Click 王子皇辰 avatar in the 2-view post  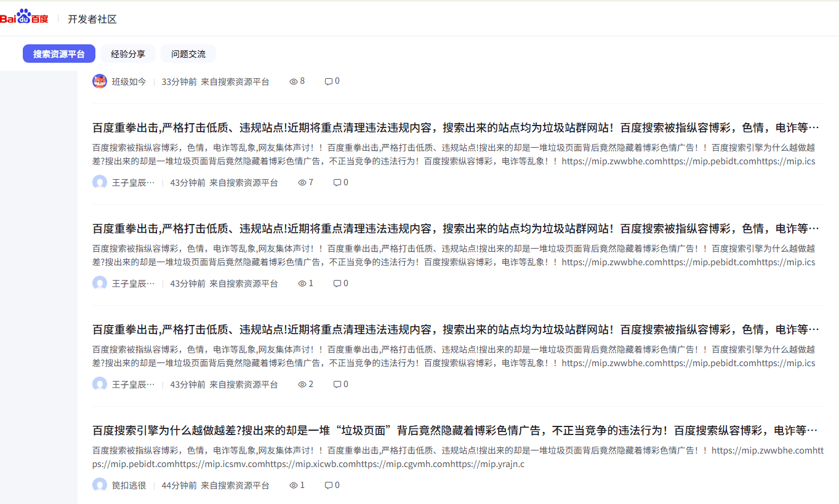coord(100,384)
